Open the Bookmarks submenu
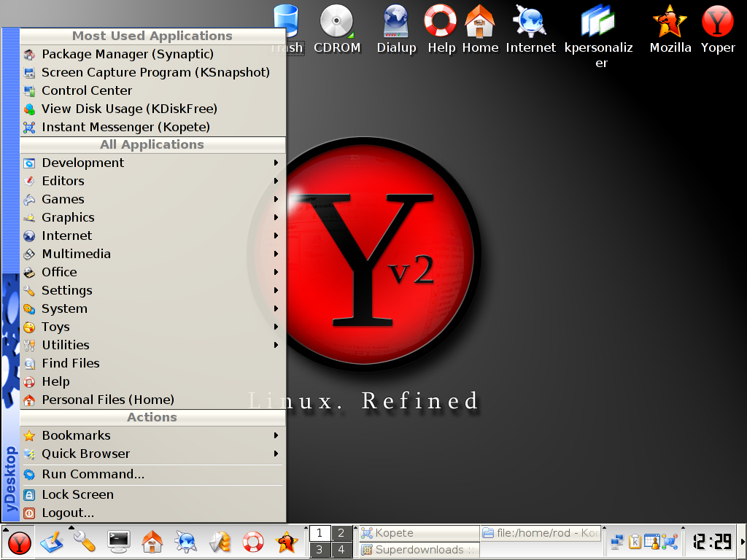This screenshot has height=560, width=747. pyautogui.click(x=152, y=436)
